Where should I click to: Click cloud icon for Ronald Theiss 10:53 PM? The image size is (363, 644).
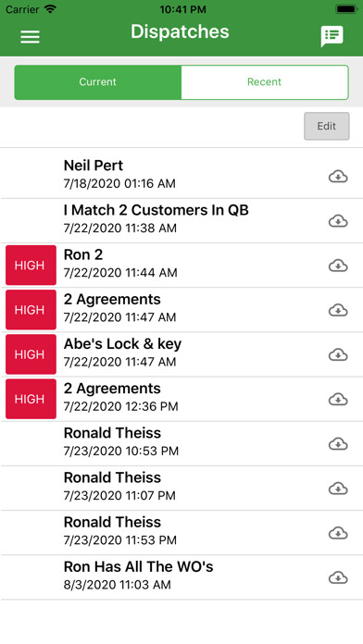coord(338,444)
